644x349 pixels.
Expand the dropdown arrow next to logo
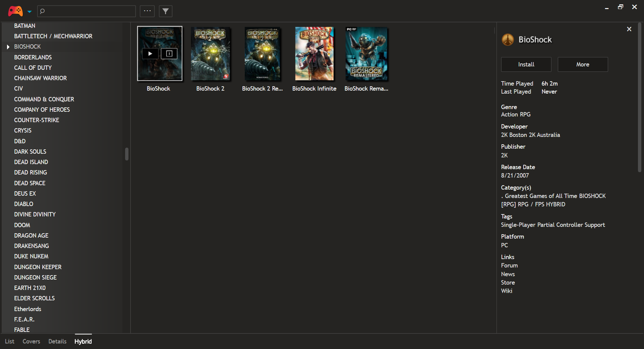30,11
